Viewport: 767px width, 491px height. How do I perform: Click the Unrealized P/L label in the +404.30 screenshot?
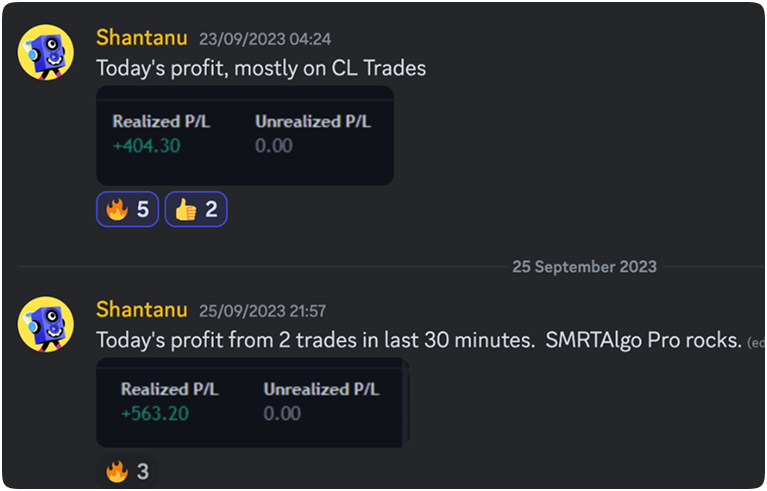tap(312, 122)
